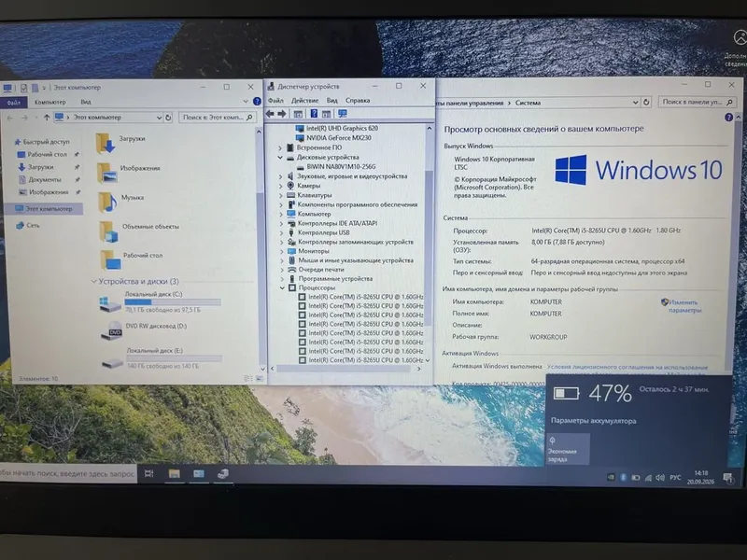Viewport: 747px width, 560px height.
Task: Expand the Клавиатуры node
Action: [x=281, y=195]
